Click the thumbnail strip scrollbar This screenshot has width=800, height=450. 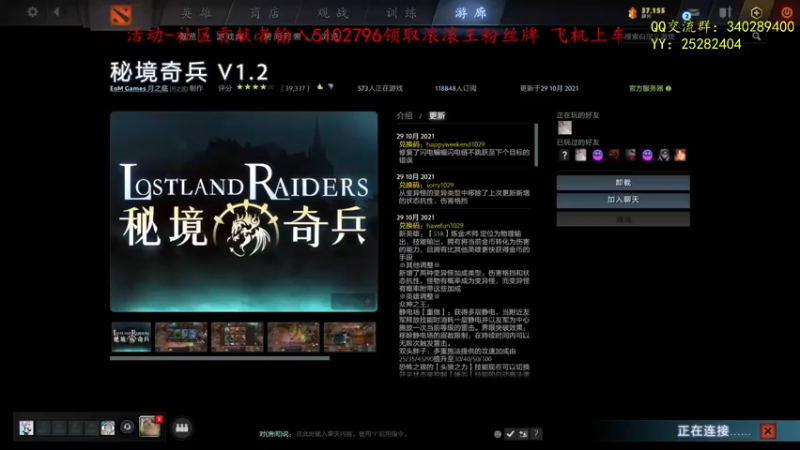pos(219,358)
